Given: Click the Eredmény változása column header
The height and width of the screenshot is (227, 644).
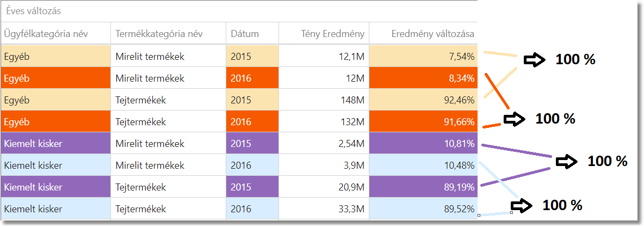Looking at the screenshot, I should 432,34.
